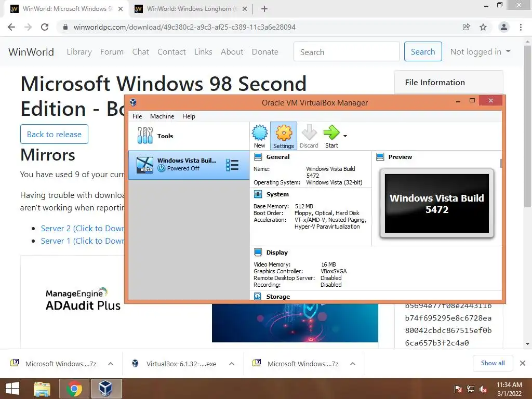Click the muted volume tray icon
This screenshot has height=399, width=532.
483,389
